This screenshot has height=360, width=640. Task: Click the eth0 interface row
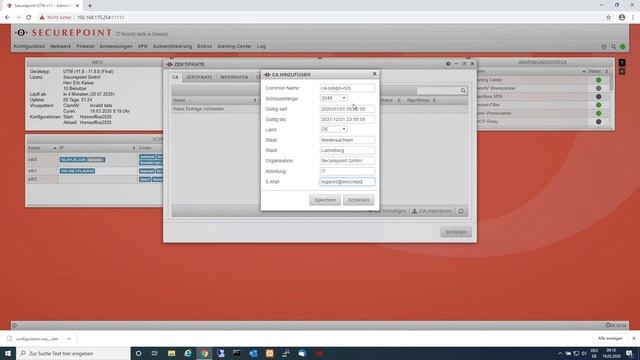tap(94, 160)
